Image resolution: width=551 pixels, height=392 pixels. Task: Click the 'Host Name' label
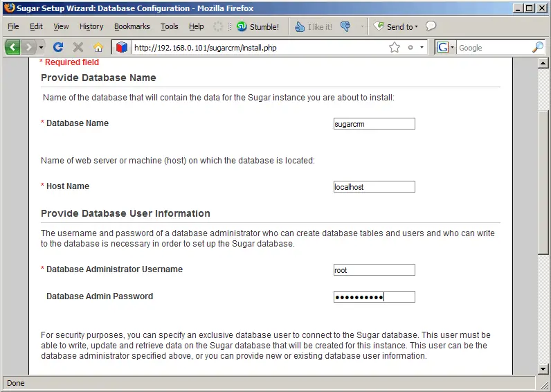[68, 186]
